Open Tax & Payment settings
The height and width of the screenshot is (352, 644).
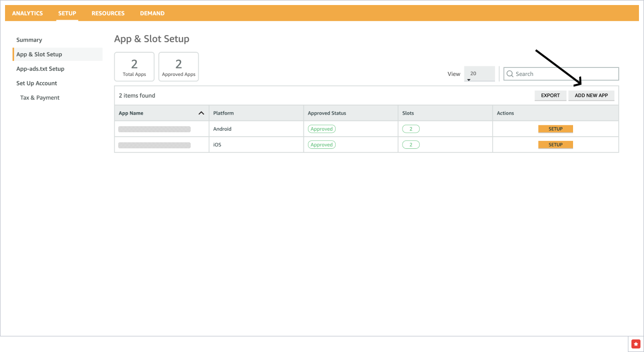[x=40, y=98]
